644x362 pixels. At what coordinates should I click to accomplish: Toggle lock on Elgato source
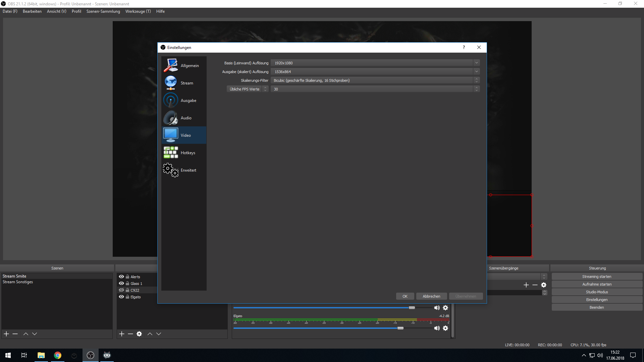click(127, 297)
